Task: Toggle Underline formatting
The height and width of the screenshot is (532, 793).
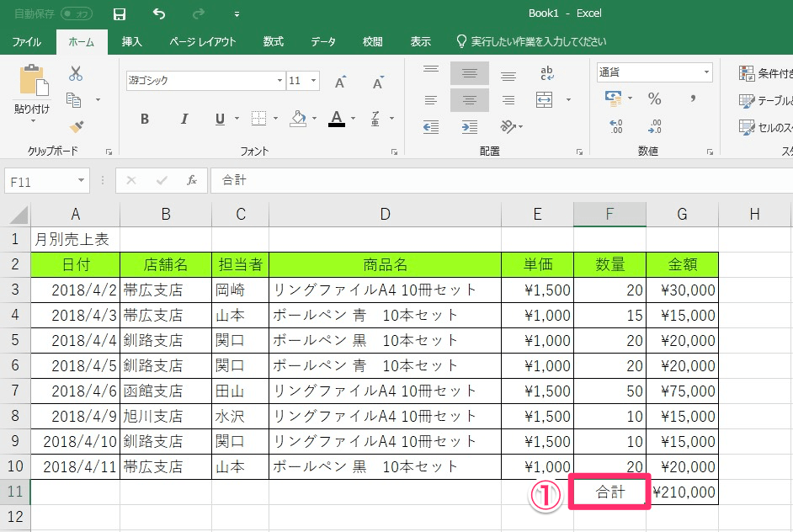Action: tap(220, 119)
